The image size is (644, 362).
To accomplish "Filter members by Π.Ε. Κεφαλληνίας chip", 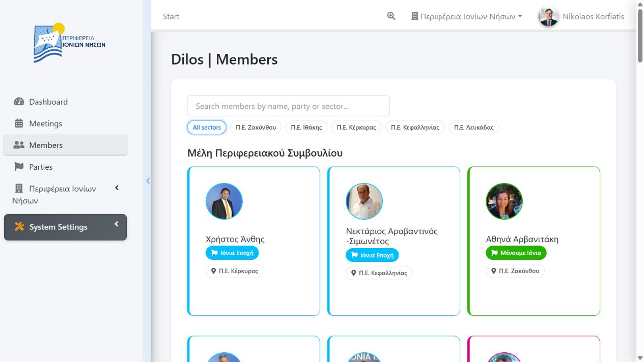I will pyautogui.click(x=415, y=127).
